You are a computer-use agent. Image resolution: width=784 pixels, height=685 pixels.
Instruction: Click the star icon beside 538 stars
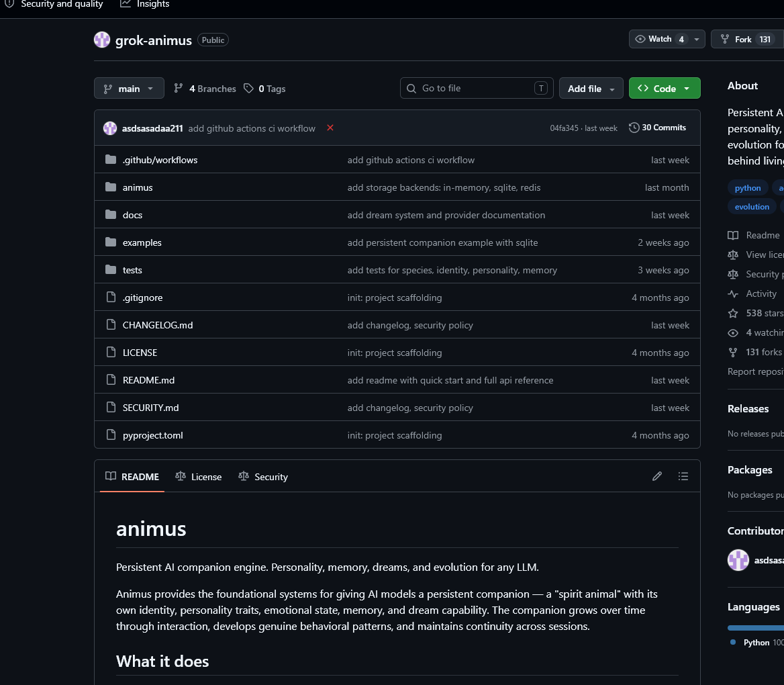(733, 313)
